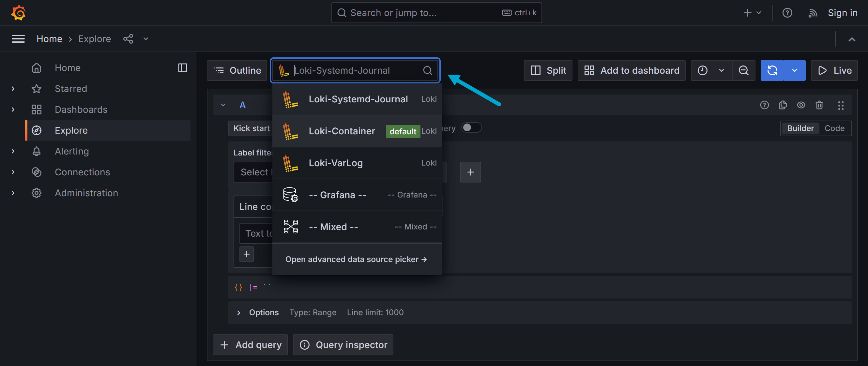
Task: Switch query editor to Code mode
Action: click(834, 128)
